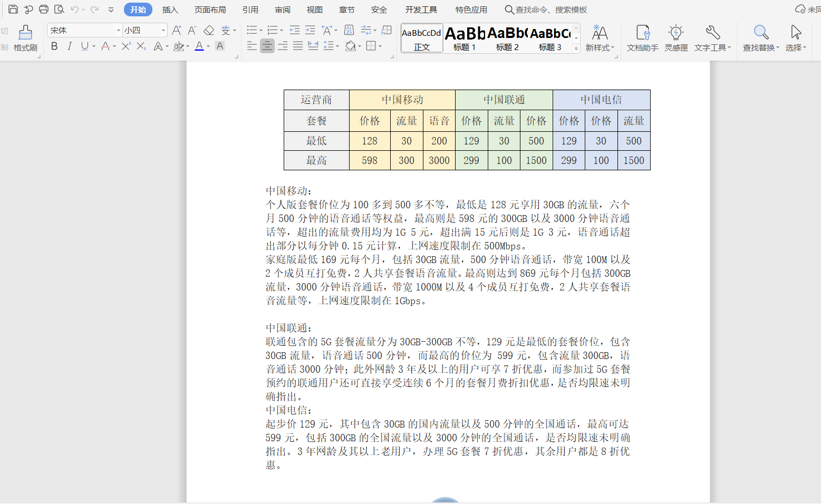
Task: Undo the last action
Action: click(74, 9)
